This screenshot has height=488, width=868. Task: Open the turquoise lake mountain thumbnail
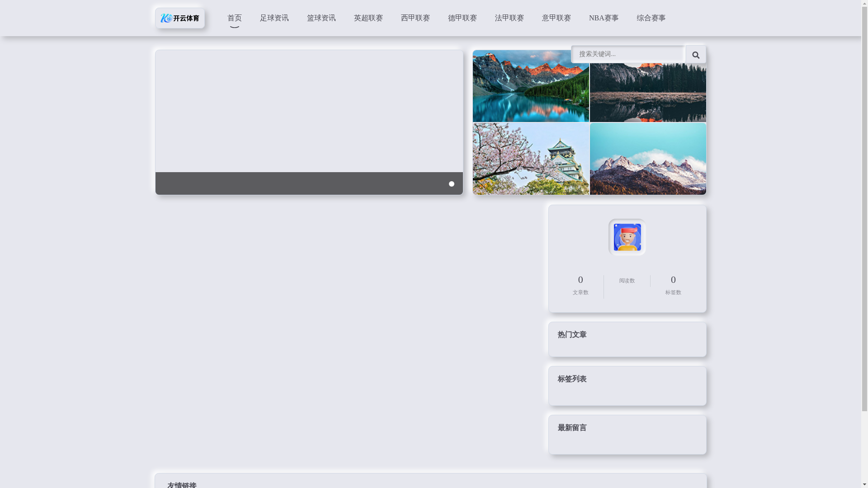[x=531, y=86]
